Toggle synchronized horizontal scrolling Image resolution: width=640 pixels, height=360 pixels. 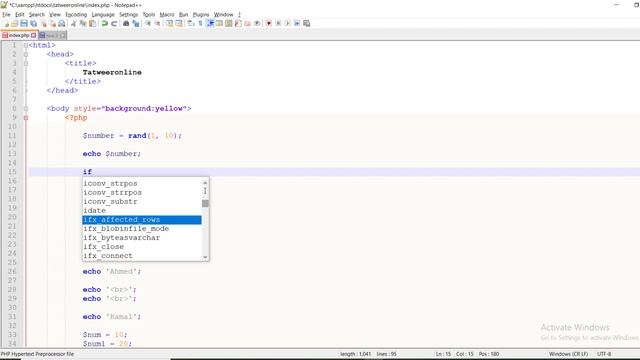(178, 24)
